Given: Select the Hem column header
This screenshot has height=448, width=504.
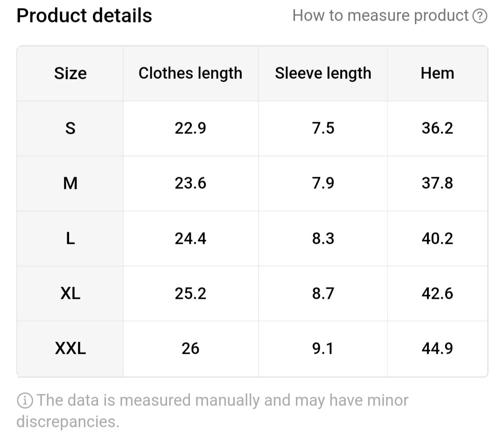Looking at the screenshot, I should [437, 73].
